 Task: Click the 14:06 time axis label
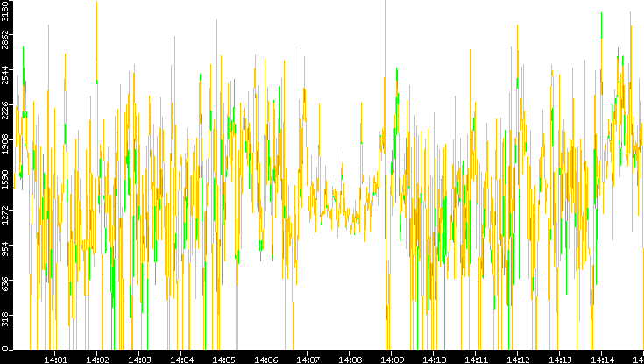265,360
